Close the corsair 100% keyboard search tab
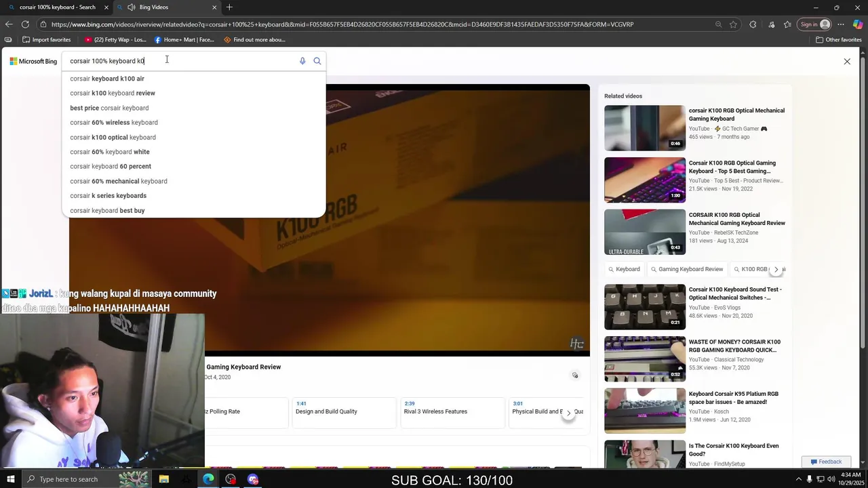The height and width of the screenshot is (488, 868). [x=106, y=7]
